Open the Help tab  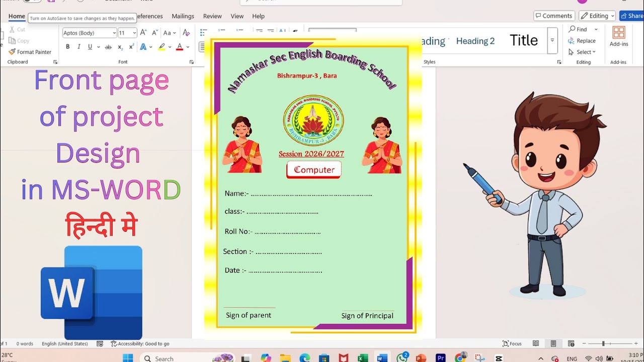(258, 16)
